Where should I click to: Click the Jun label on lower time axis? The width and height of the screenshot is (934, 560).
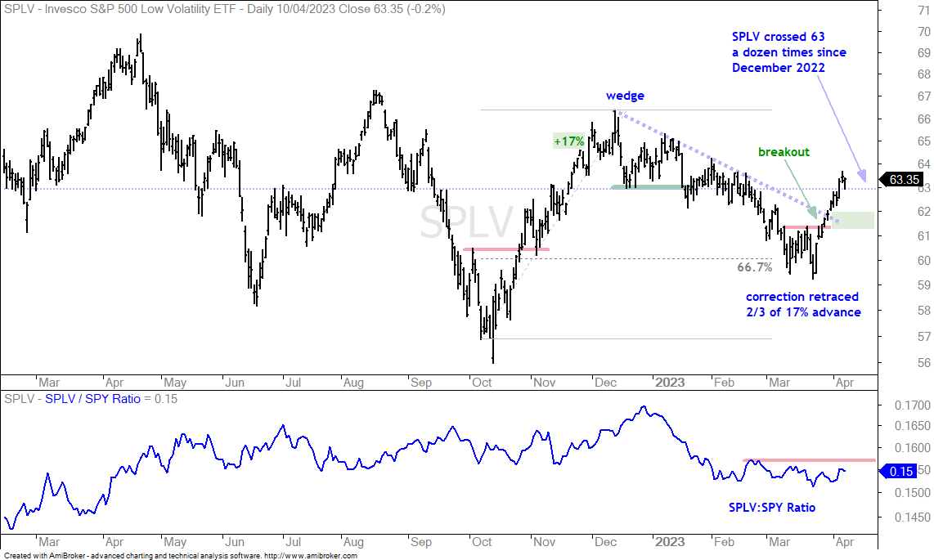click(x=235, y=541)
